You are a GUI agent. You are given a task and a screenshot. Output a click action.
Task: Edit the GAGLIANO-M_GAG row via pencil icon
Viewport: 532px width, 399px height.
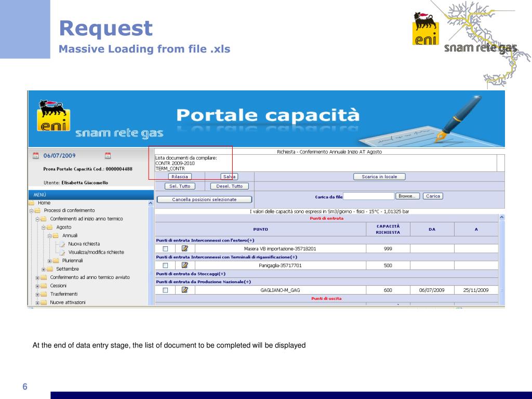coord(185,290)
